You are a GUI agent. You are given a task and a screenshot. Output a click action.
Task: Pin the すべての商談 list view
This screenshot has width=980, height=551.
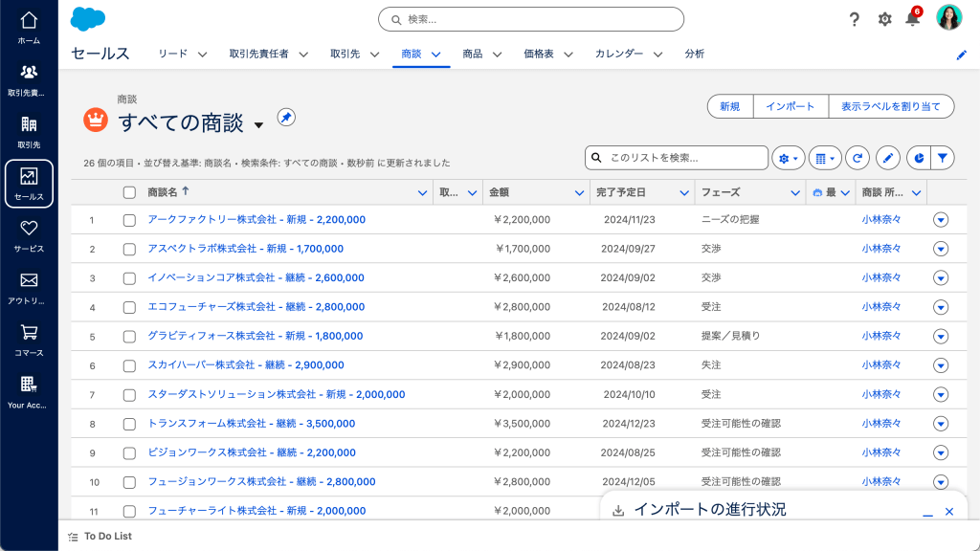point(286,118)
